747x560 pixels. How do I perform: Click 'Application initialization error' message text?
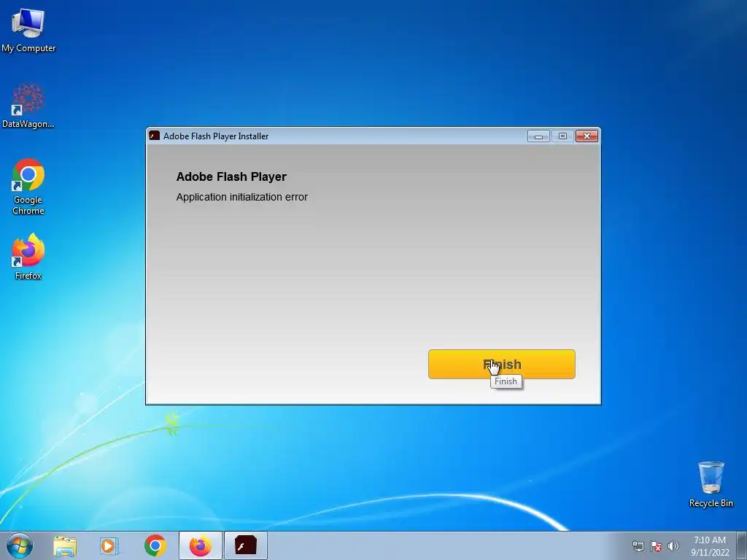(x=242, y=197)
